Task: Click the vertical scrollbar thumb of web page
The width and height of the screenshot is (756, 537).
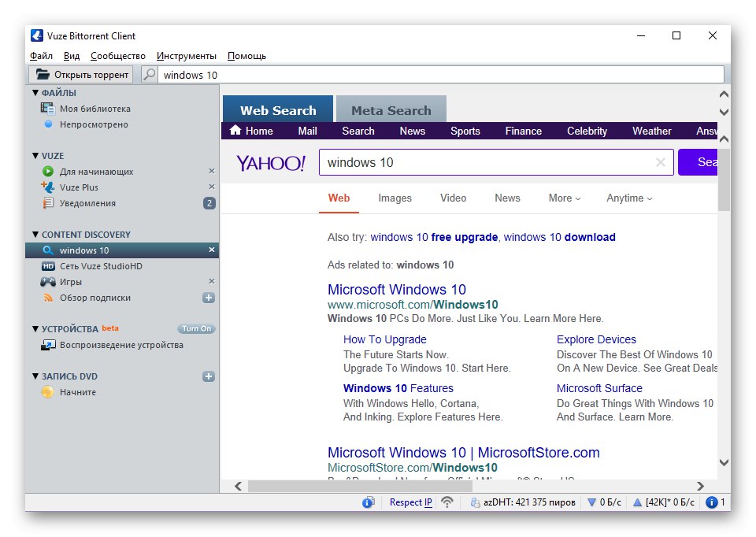Action: [x=724, y=180]
